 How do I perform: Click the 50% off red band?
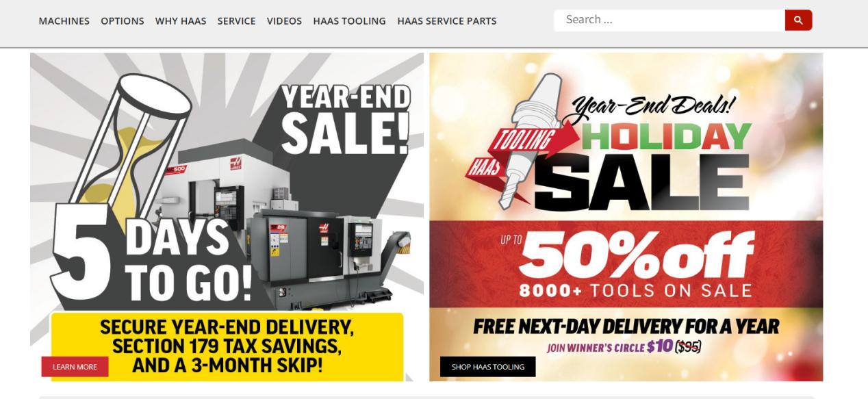pyautogui.click(x=626, y=264)
